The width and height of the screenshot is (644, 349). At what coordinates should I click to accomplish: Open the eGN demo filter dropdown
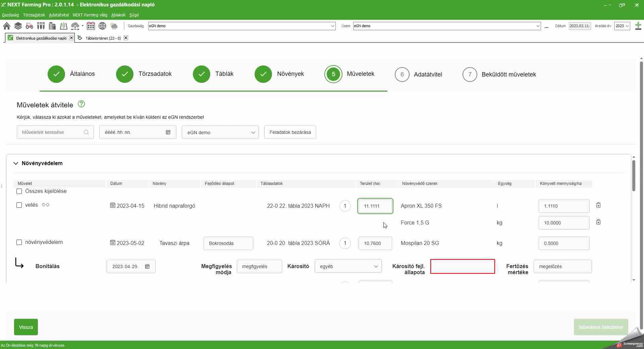(x=220, y=132)
